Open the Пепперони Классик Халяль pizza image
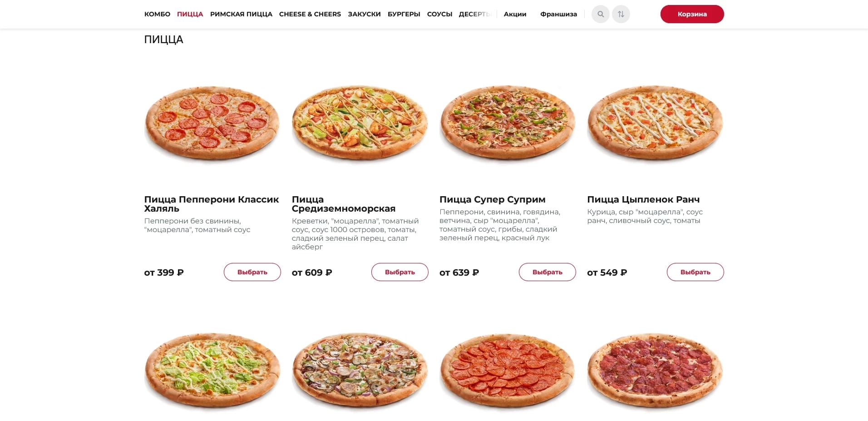Screen dimensions: 868x421 [212, 123]
